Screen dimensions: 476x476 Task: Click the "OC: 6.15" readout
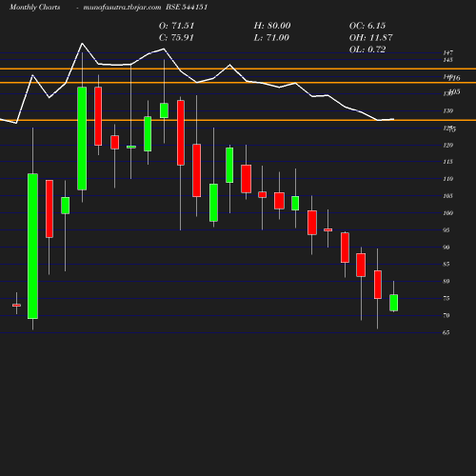click(367, 26)
